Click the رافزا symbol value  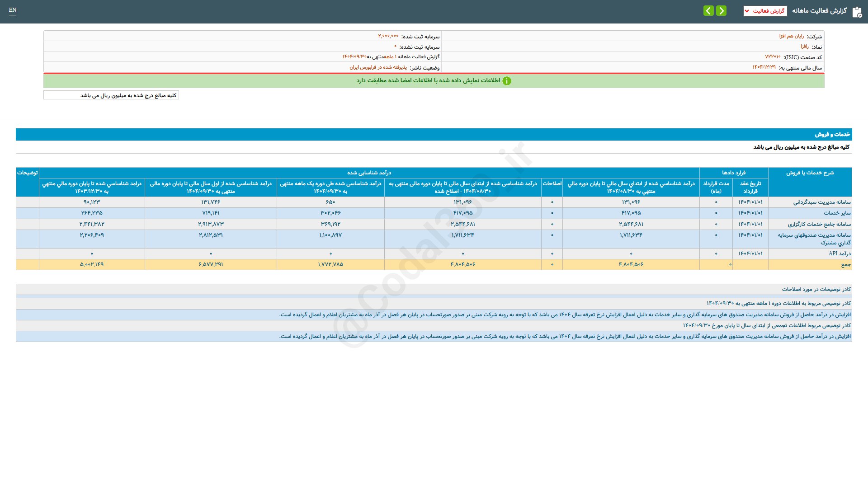click(804, 47)
